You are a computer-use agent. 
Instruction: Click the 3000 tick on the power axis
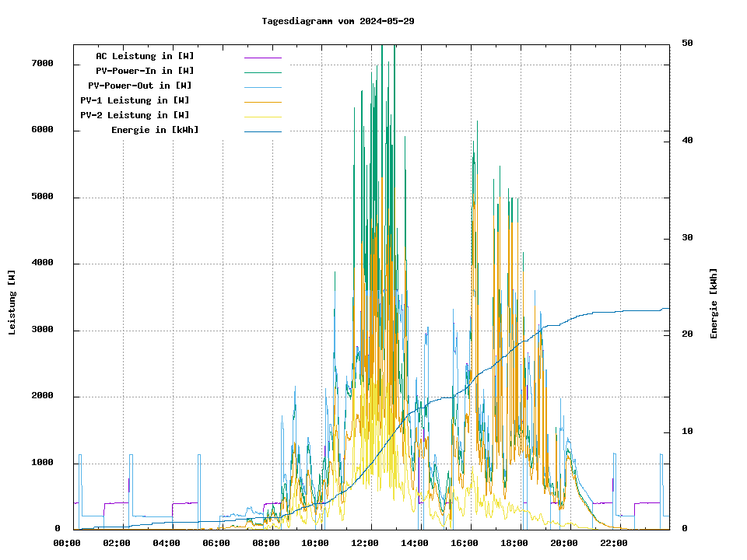[42, 330]
